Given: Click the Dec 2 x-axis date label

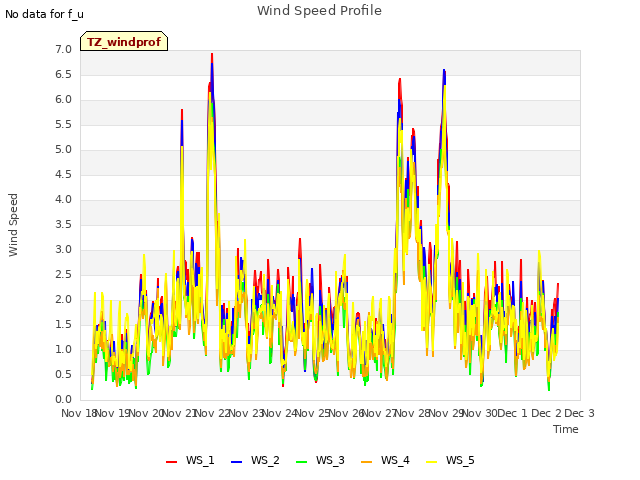Looking at the screenshot, I should tap(546, 413).
